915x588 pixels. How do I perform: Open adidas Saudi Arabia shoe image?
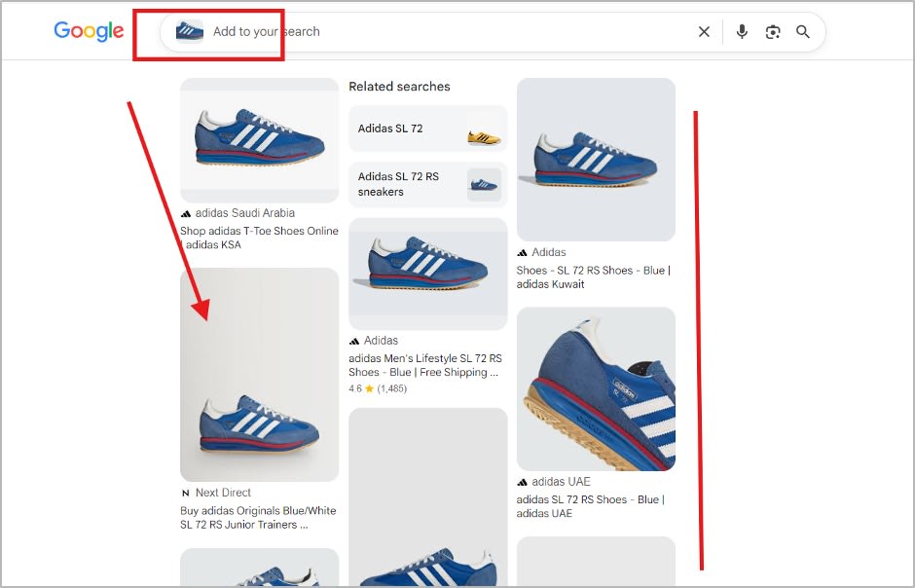coord(259,140)
